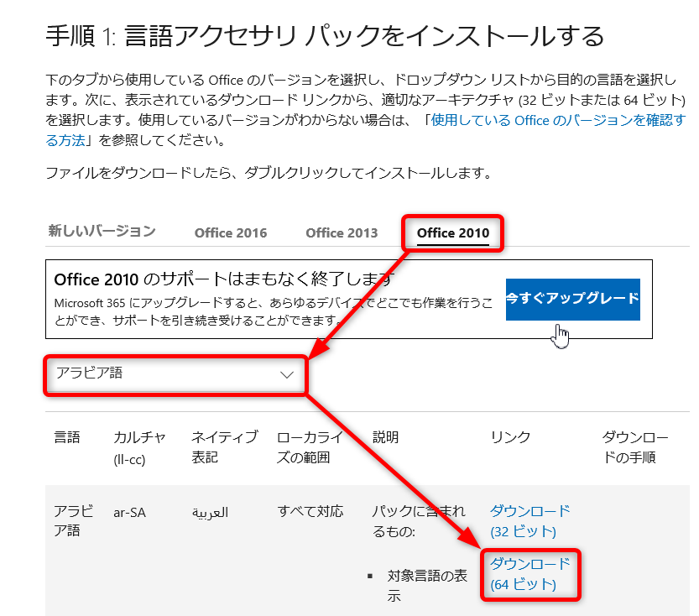Click the ダウンロード (64 ビット) link
Image resolution: width=699 pixels, height=616 pixels.
tap(529, 573)
